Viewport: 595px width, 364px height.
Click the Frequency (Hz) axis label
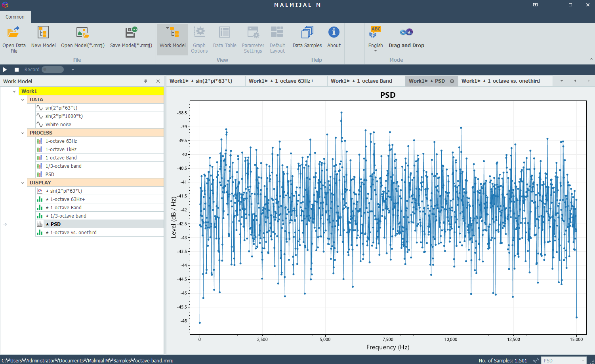388,347
